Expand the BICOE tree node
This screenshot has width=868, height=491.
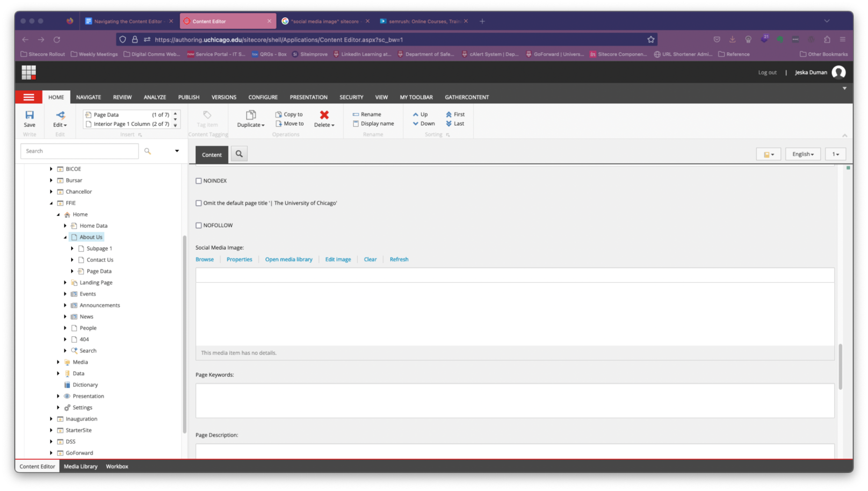(x=51, y=169)
